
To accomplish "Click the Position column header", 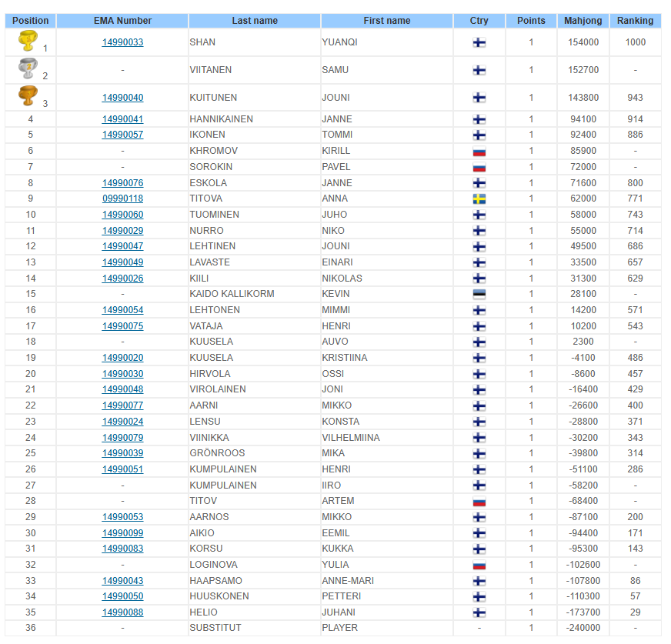I will [30, 21].
